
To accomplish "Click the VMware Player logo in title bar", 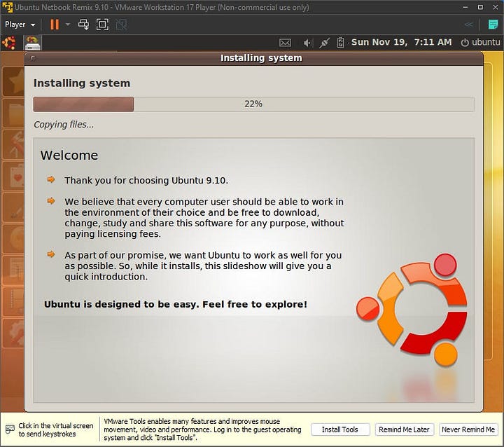I will tap(7, 7).
